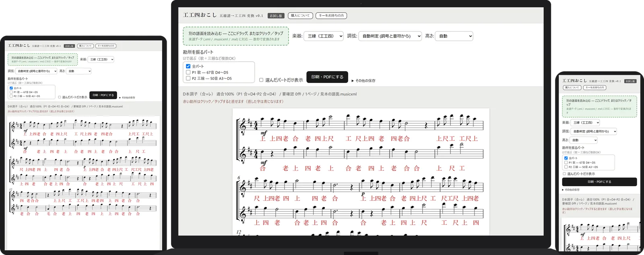The height and width of the screenshot is (255, 644).
Task: Click 印刷・PDFにする button on the laptop
Action: tap(327, 77)
